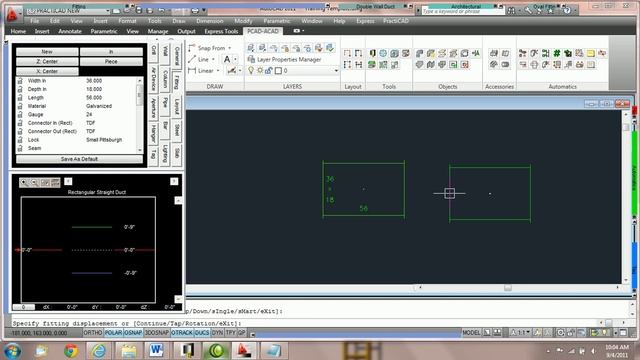Click the properties list vertical scrollbar
The width and height of the screenshot is (640, 360).
click(140, 115)
